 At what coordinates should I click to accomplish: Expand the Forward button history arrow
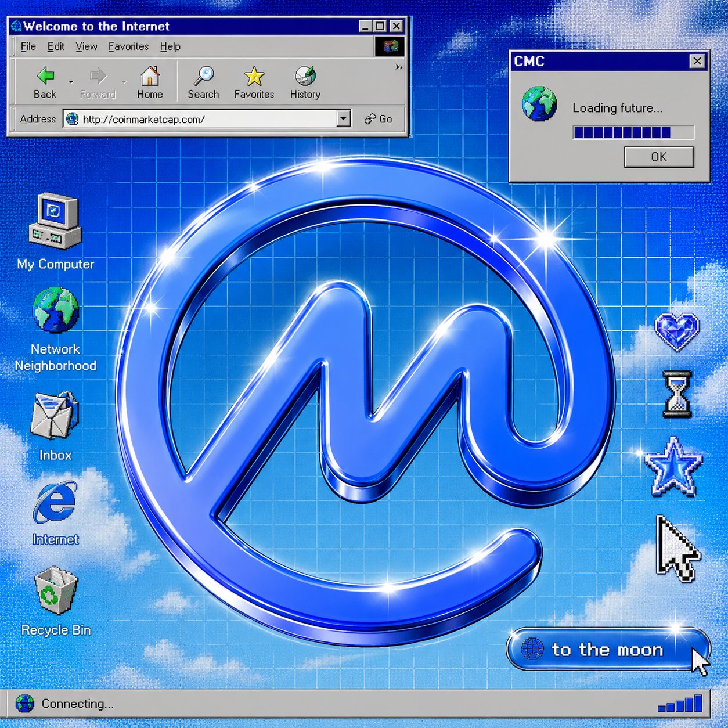[124, 82]
